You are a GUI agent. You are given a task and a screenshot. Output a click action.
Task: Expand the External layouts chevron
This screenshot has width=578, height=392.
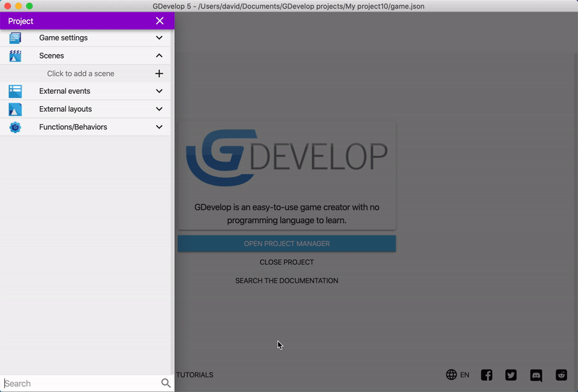[159, 109]
